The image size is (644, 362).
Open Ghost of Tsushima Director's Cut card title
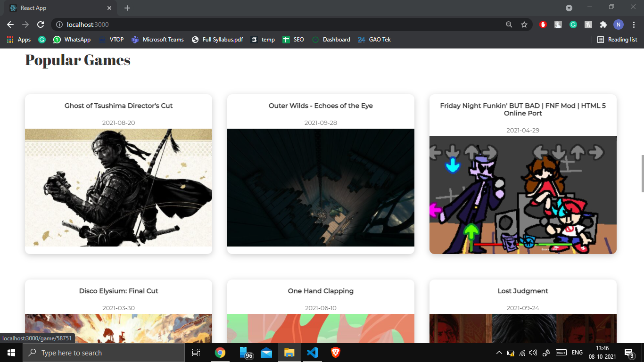[119, 106]
